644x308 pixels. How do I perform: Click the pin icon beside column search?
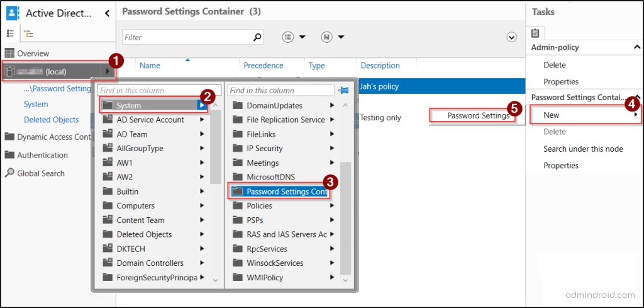pos(343,91)
